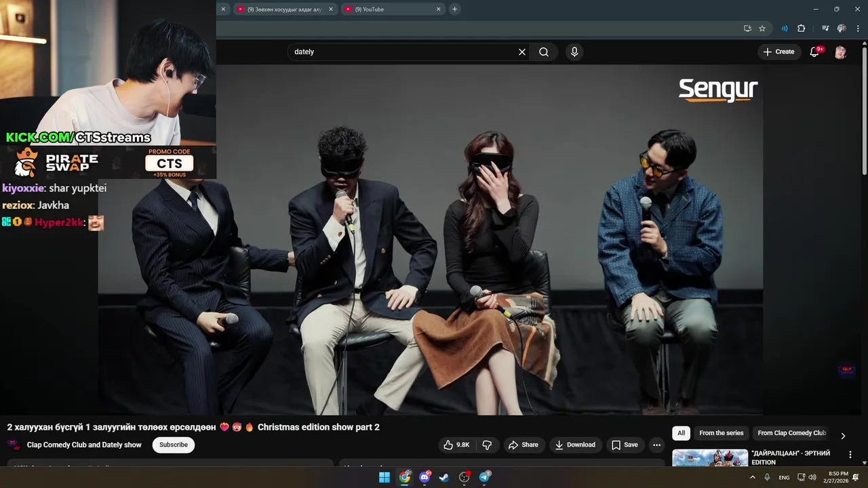Open the 'ДАЙРАЛЦААН' recommended video thumbnail
868x488 pixels.
pyautogui.click(x=710, y=458)
